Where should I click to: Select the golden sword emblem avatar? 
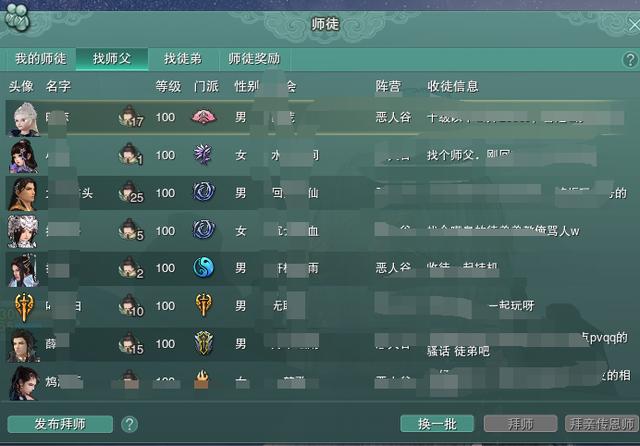24,306
